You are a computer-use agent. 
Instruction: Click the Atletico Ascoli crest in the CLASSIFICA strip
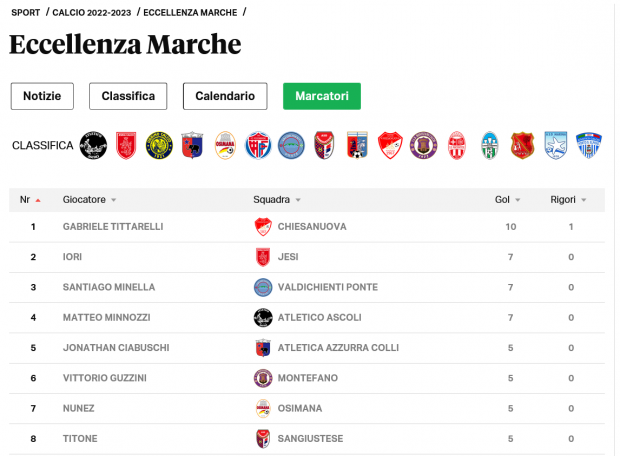click(93, 146)
